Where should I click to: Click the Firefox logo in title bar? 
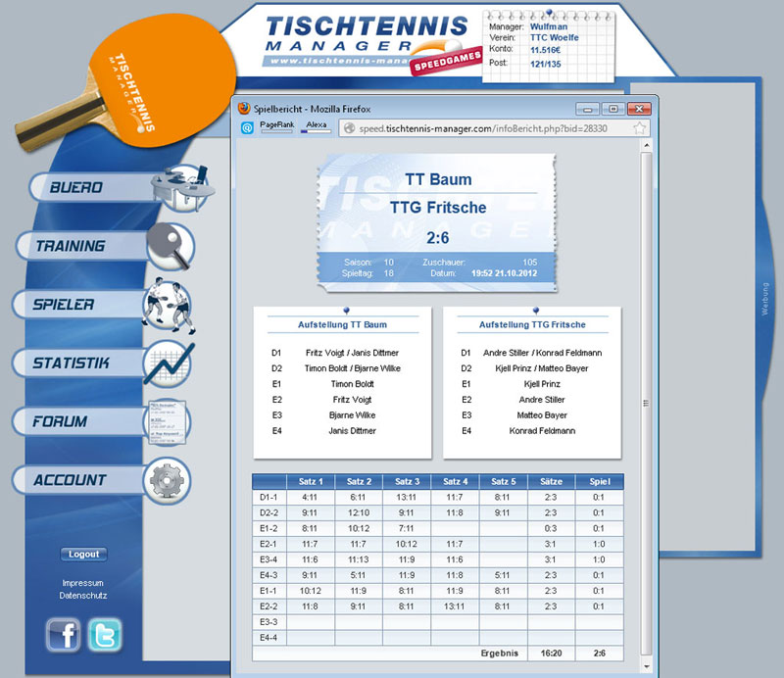pyautogui.click(x=244, y=109)
